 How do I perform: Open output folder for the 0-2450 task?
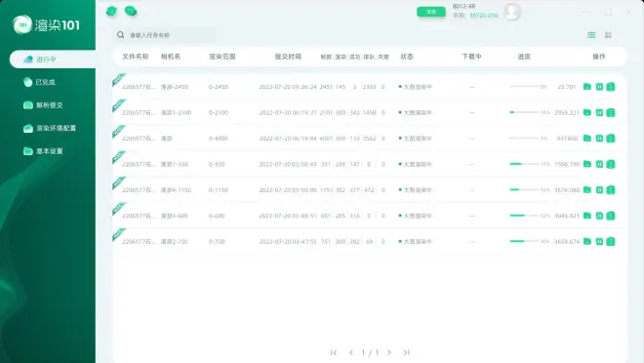tap(587, 87)
